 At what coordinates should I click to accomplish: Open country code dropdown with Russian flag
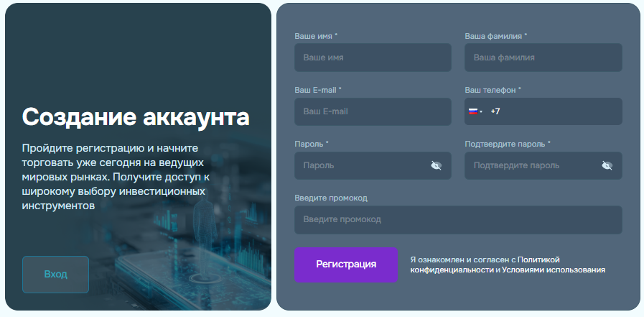475,111
